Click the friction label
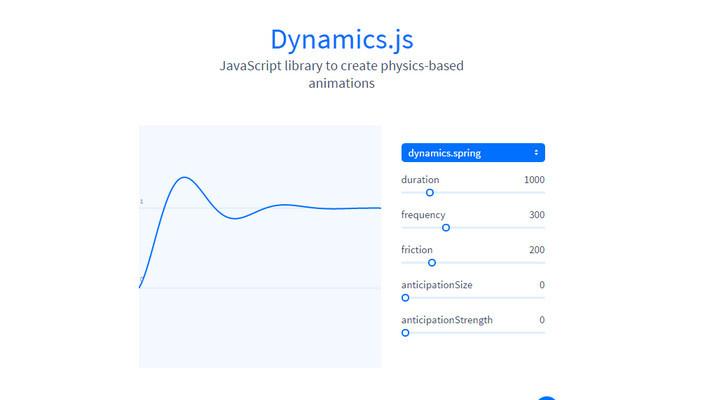 (x=416, y=250)
